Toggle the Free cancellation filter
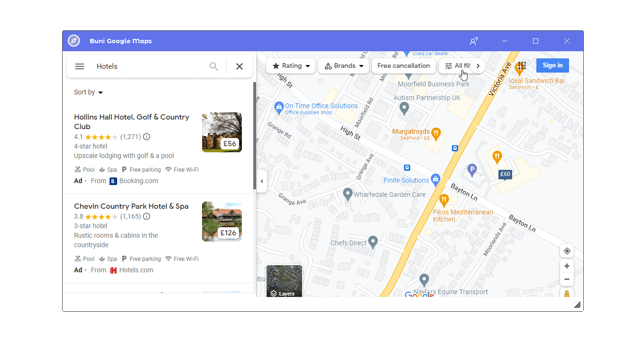The image size is (644, 343). (404, 66)
